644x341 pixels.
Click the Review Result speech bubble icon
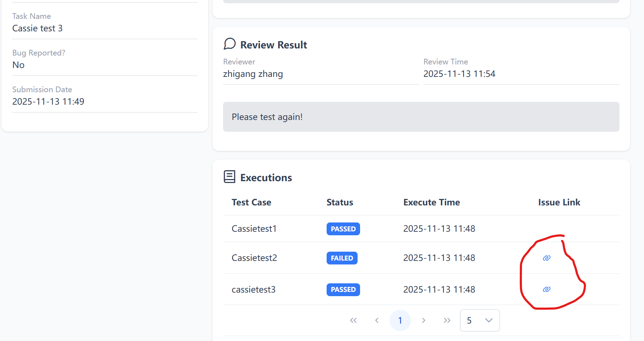(x=229, y=44)
